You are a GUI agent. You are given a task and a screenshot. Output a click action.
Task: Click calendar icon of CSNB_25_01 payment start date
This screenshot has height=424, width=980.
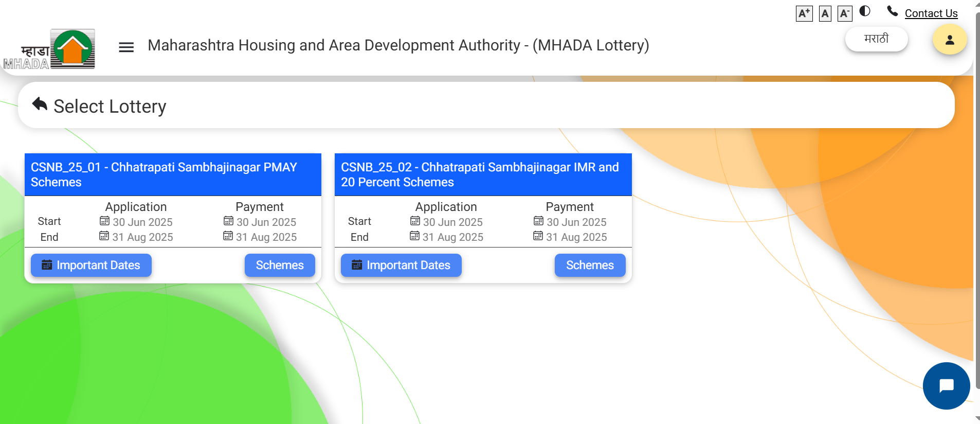[228, 221]
